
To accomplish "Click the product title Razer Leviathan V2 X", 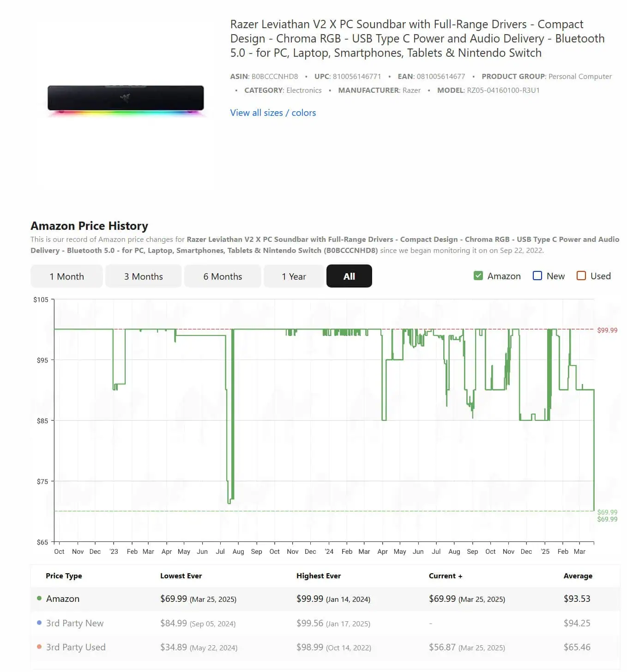I will (x=417, y=38).
